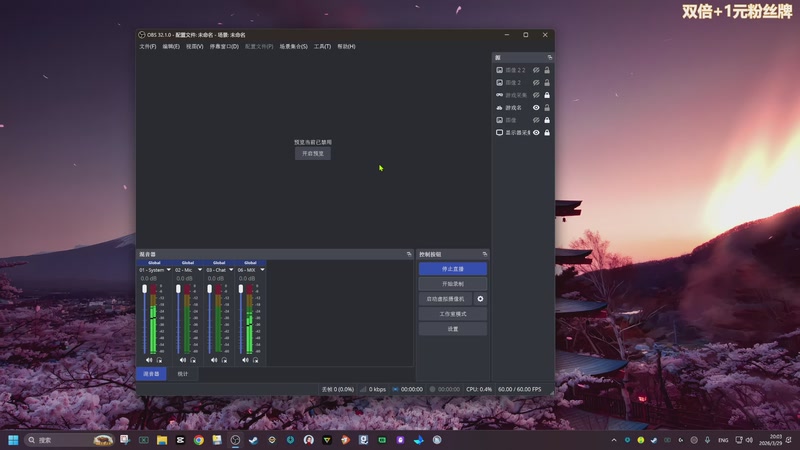Screen dimensions: 800x450
Task: Click the game controller source icon
Action: [x=499, y=95]
